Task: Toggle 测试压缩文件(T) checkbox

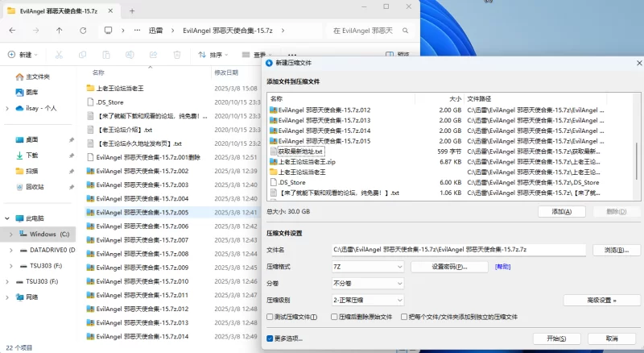Action: 270,317
